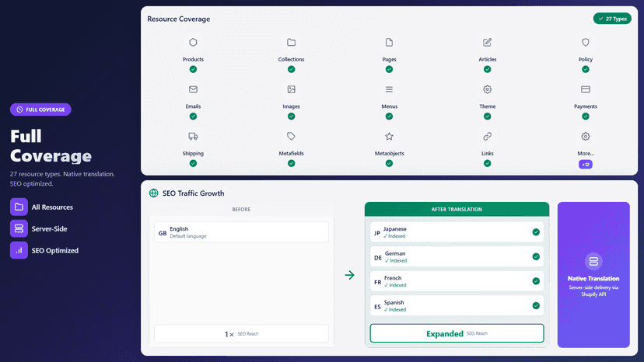Click the Policy label
This screenshot has height=362, width=644.
[x=585, y=60]
